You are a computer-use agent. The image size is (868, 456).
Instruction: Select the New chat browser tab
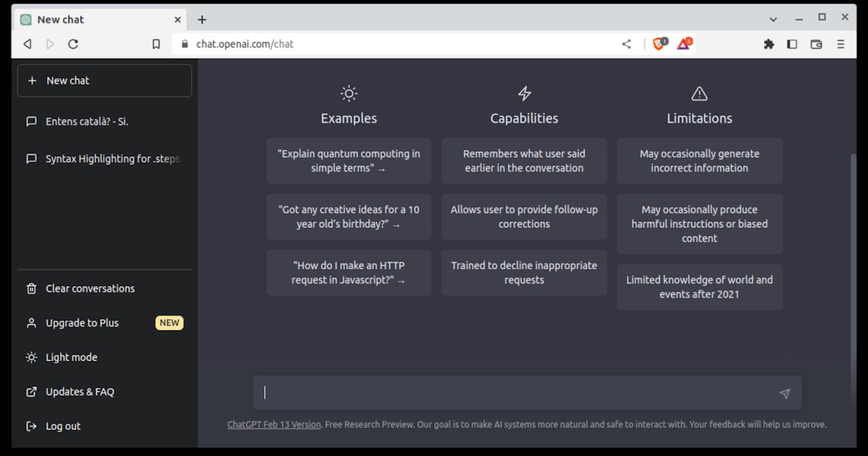87,19
